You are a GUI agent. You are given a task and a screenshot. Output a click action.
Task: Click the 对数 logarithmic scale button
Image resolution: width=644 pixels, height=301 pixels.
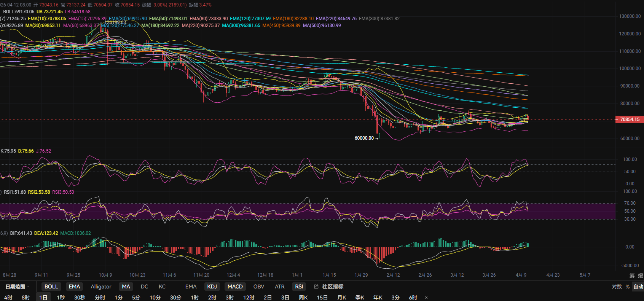click(617, 287)
